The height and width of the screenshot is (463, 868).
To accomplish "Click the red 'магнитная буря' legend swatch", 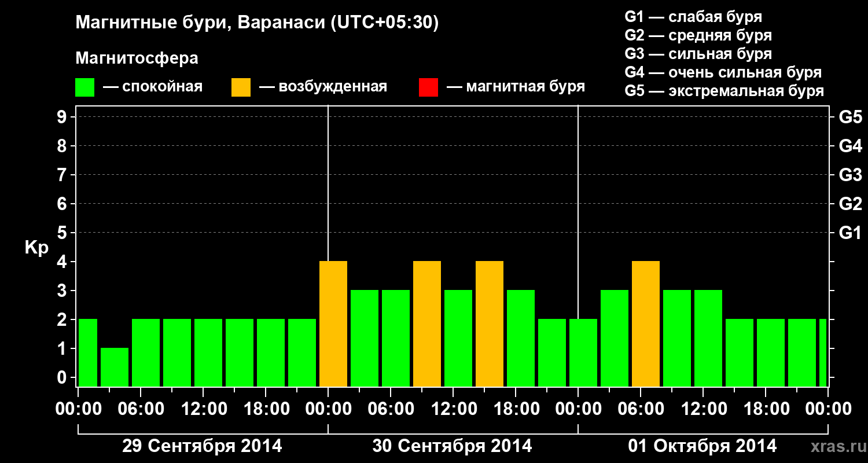I will pos(428,87).
